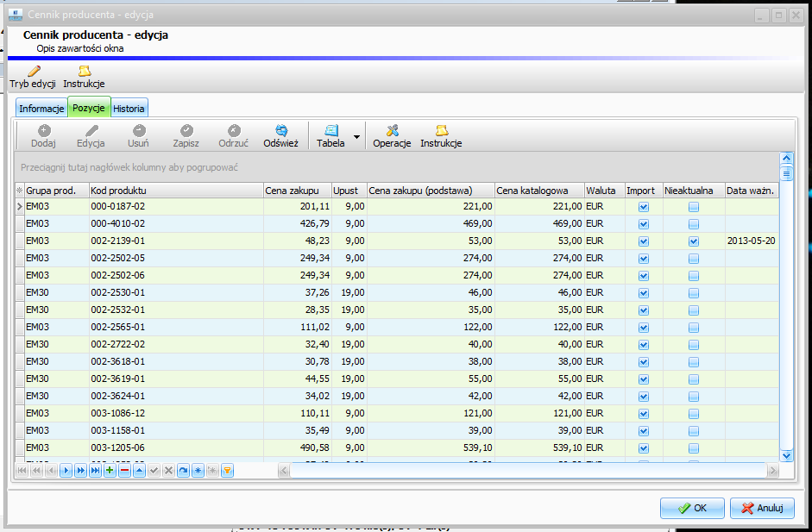Confirm with the OK button

click(x=692, y=508)
